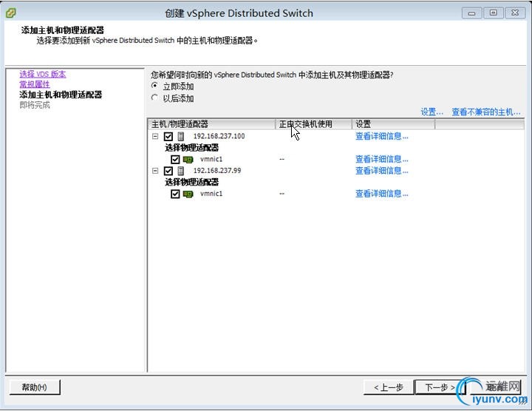Go to 常规属性 wizard step
Viewport: 532px width, 411px height.
click(35, 84)
